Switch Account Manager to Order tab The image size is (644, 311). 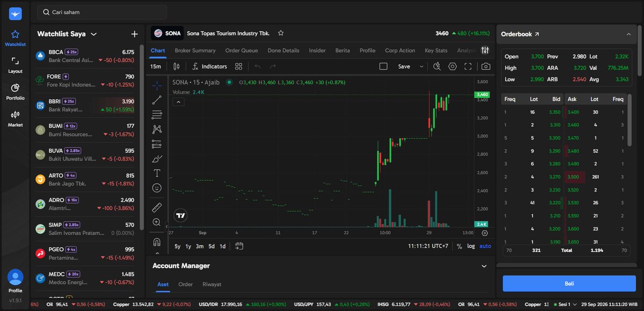point(186,284)
